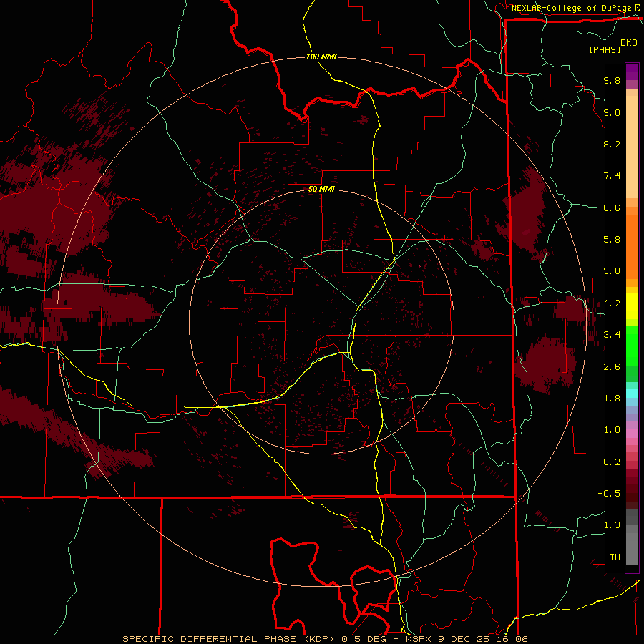Click the 3.4 legend value

612,335
